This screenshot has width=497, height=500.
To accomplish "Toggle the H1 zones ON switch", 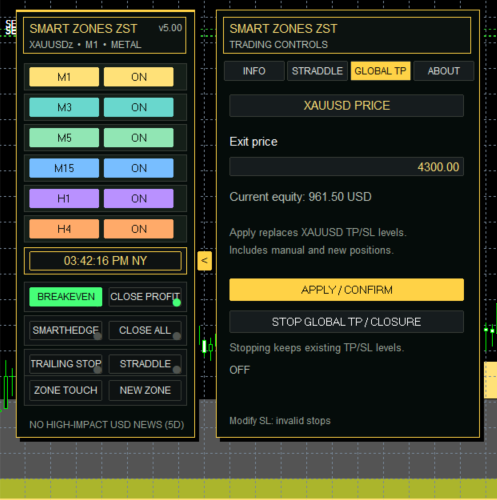I will click(139, 199).
